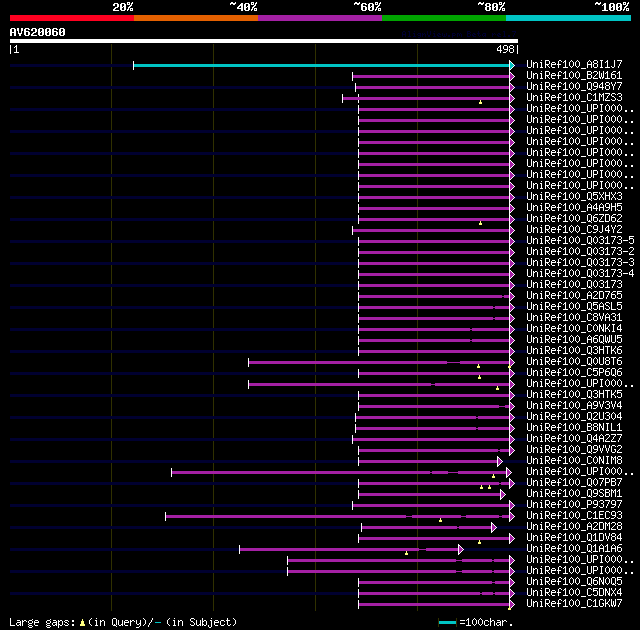Viewport: 640px width, 630px height.
Task: Click the end arrow of the UniRef100_C0NIM8 alignment
Action: tap(500, 461)
